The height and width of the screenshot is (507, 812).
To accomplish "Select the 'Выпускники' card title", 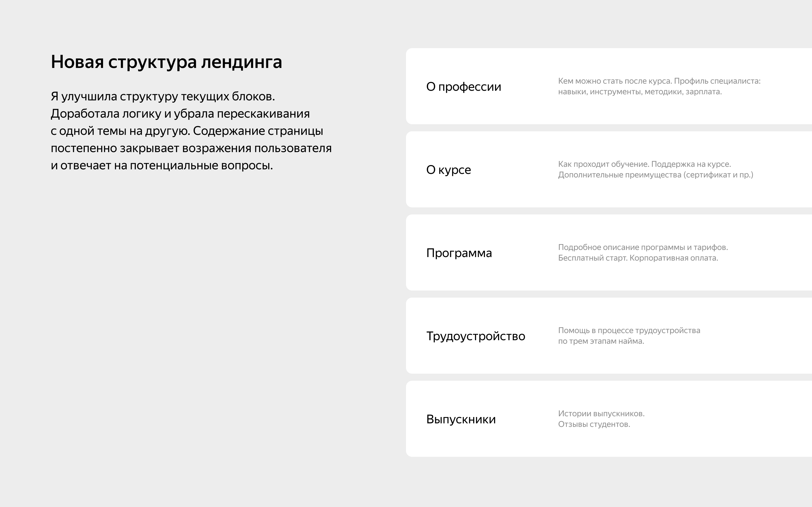I will pyautogui.click(x=461, y=420).
